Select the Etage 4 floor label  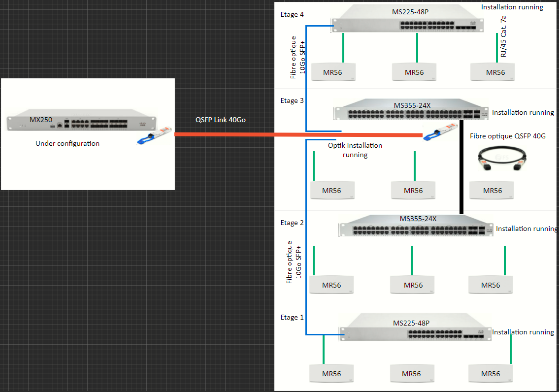[292, 14]
